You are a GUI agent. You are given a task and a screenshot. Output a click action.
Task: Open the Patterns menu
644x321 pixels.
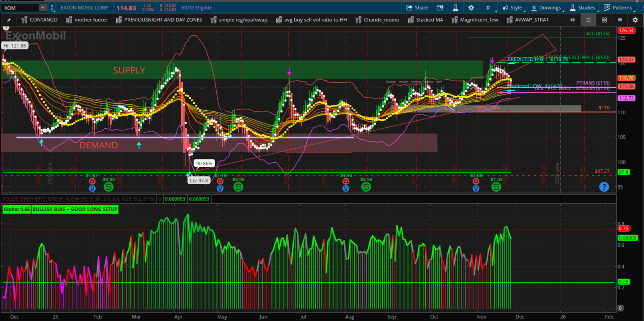point(618,8)
